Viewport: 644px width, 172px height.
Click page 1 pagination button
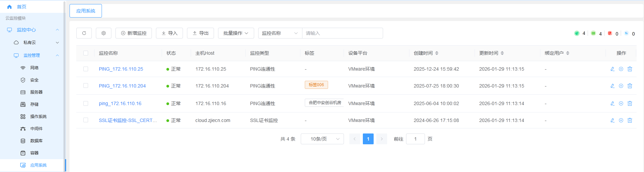pos(368,139)
